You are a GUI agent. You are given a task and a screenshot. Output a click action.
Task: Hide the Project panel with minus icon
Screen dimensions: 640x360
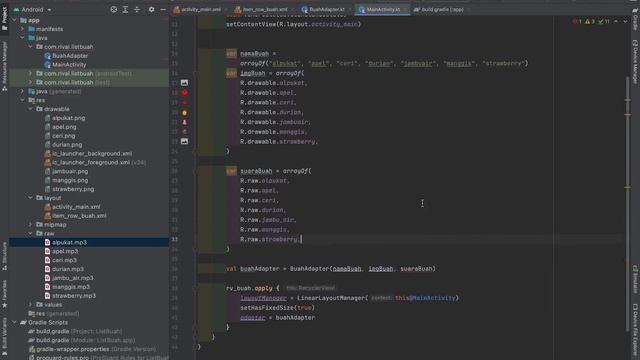click(163, 9)
